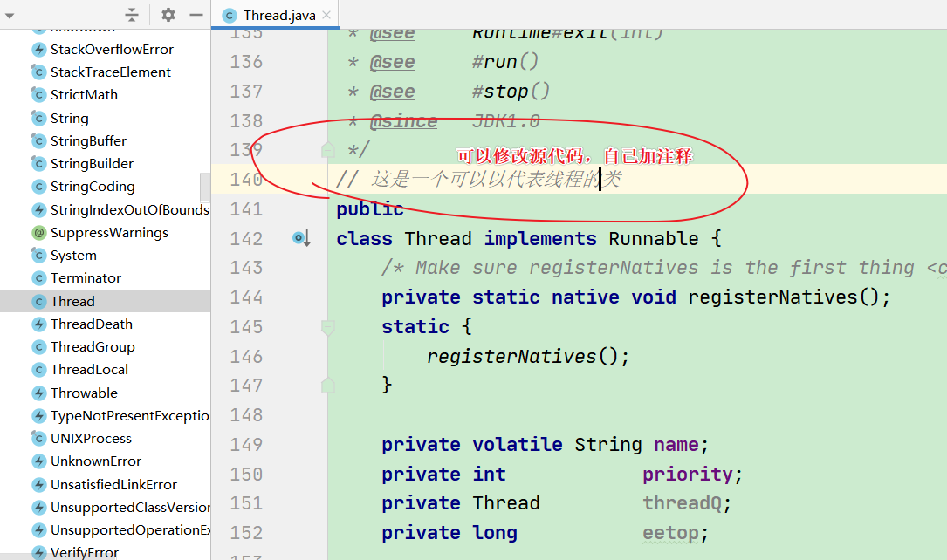Viewport: 947px width, 560px height.
Task: Select UnsatisfiedLinkError entry
Action: [x=113, y=485]
